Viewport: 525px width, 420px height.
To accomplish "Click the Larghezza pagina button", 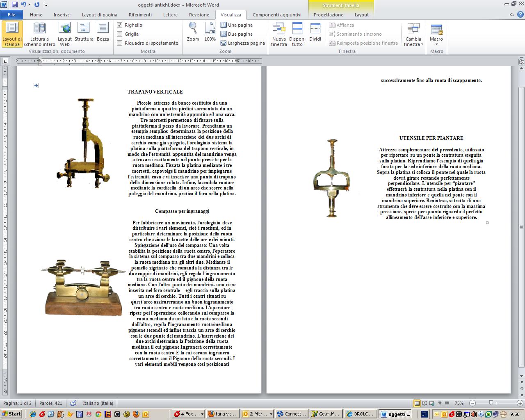I will (242, 43).
